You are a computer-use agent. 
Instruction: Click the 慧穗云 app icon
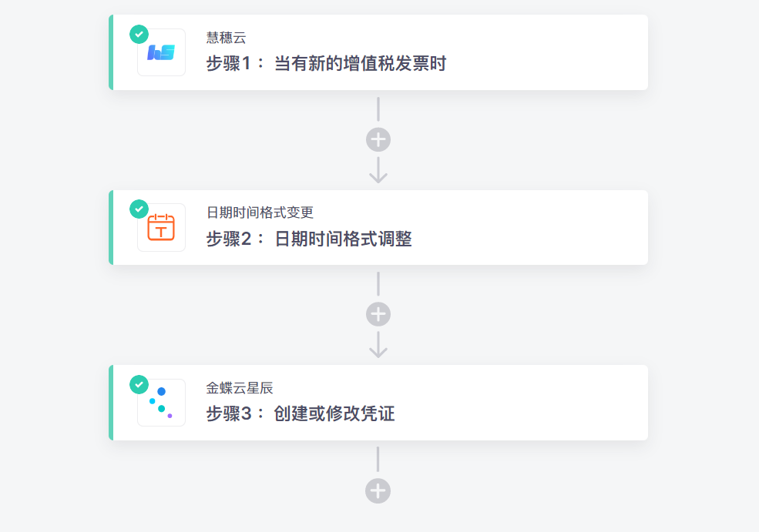pyautogui.click(x=161, y=52)
